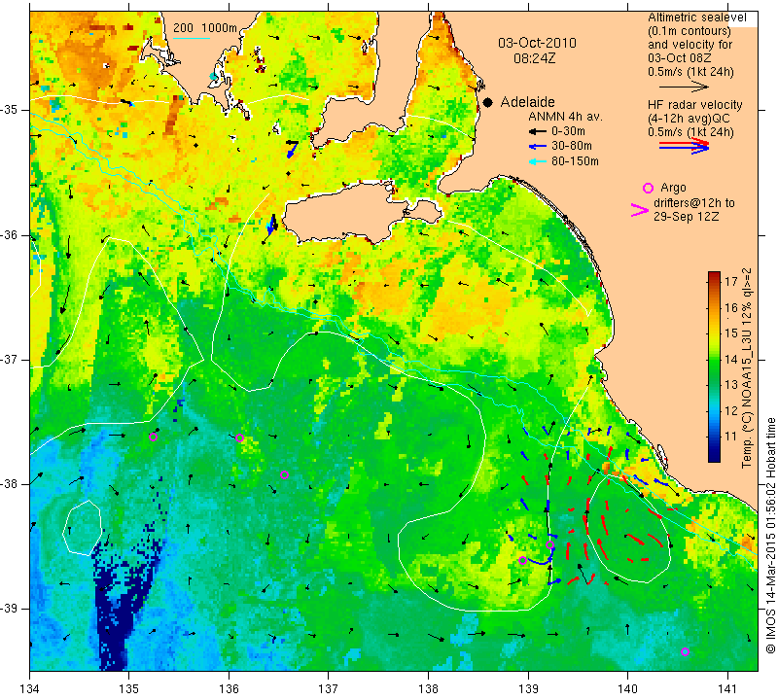Click the '0-30m' depth label

(568, 131)
